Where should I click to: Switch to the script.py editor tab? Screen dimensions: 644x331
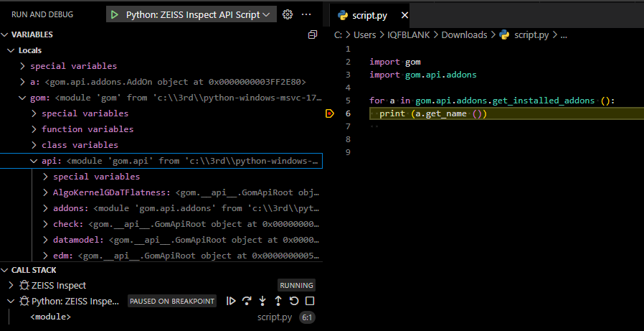370,15
